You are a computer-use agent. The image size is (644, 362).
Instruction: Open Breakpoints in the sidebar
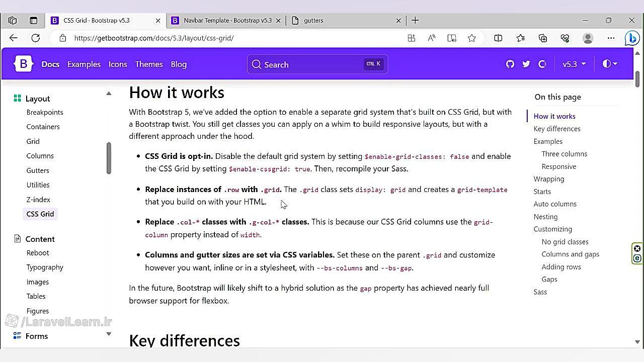tap(45, 112)
